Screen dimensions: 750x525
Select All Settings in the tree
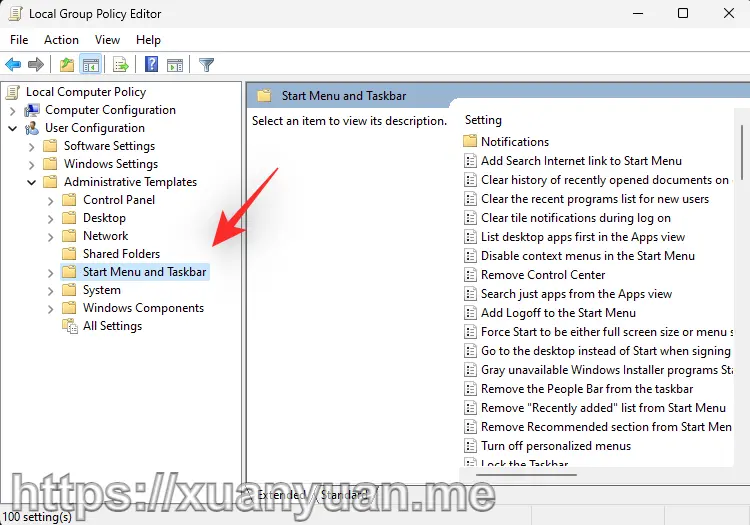[x=112, y=326]
